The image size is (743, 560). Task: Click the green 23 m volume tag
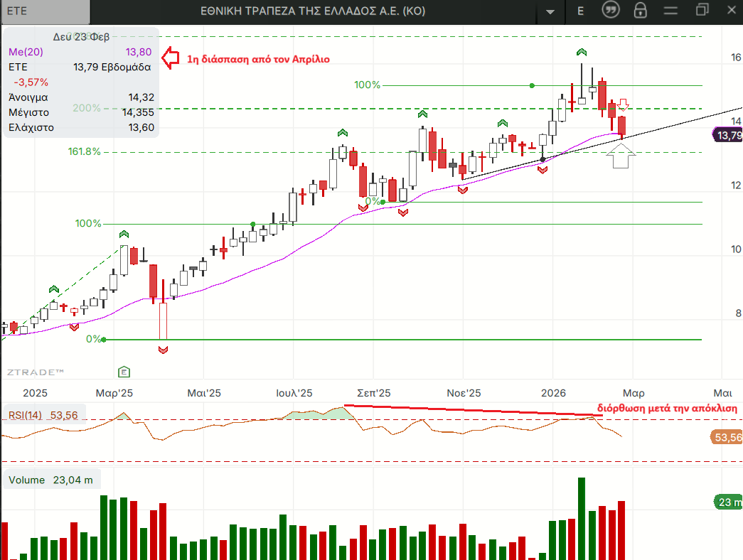tap(727, 502)
